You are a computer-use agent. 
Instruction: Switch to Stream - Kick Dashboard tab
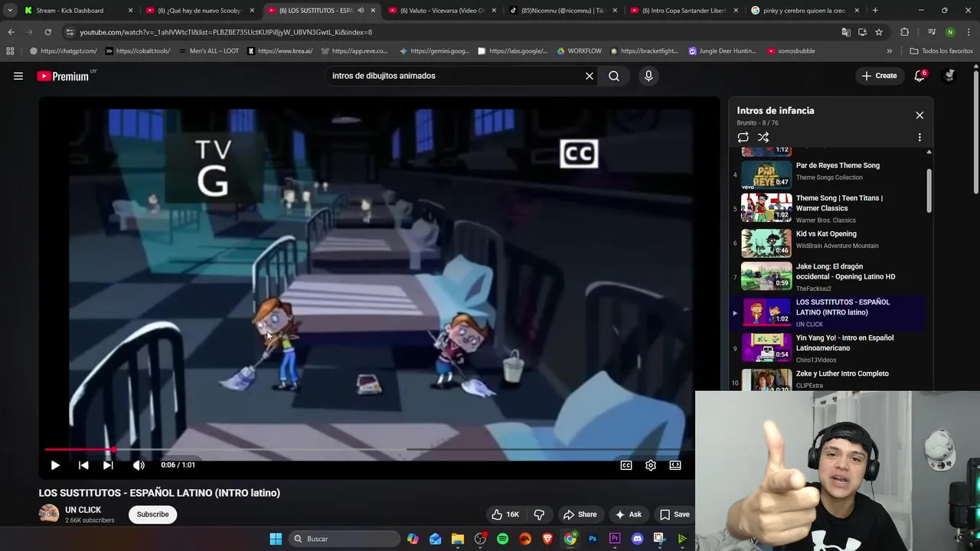point(77,11)
